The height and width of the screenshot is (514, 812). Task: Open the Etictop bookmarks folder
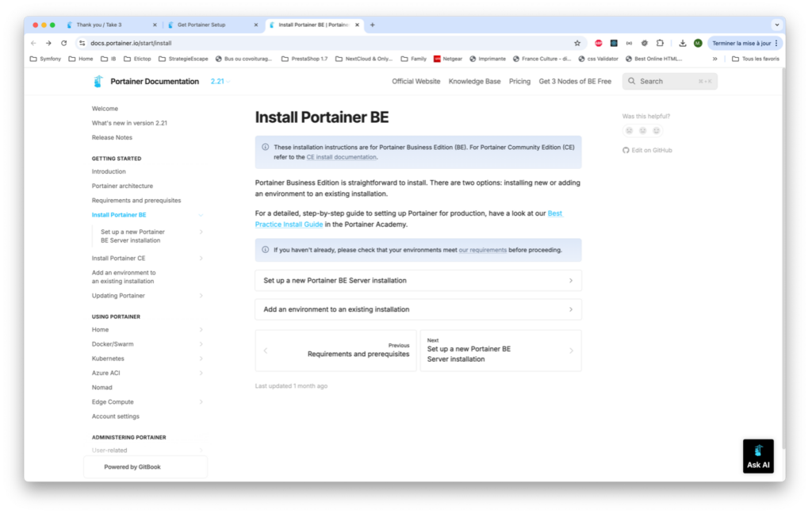coord(138,59)
